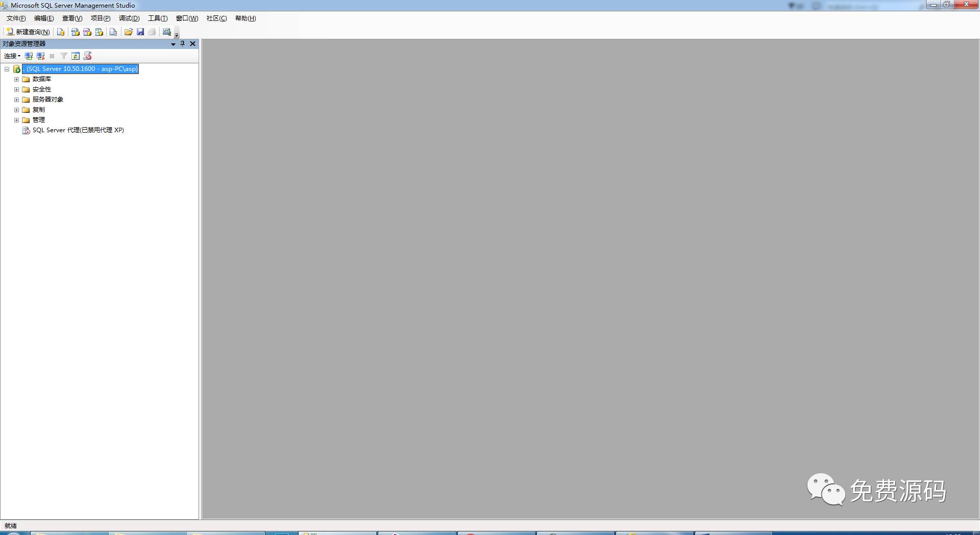Collapse the SQL Server root node

click(x=7, y=69)
